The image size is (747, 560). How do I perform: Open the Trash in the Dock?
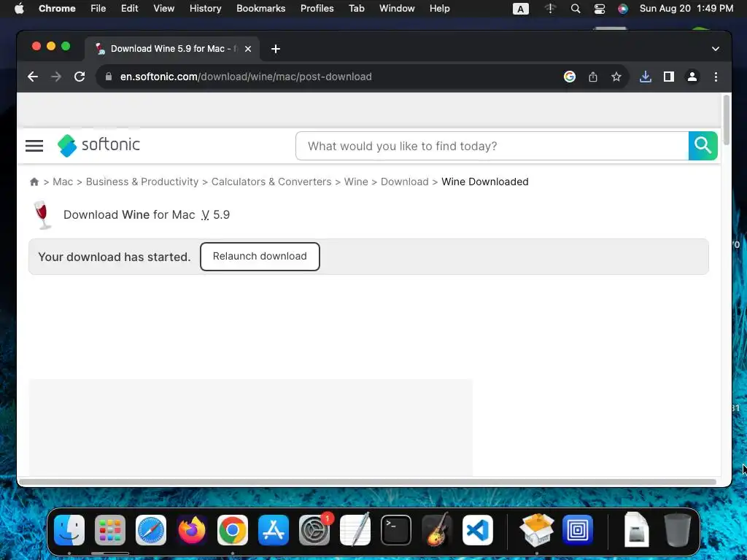coord(677,530)
